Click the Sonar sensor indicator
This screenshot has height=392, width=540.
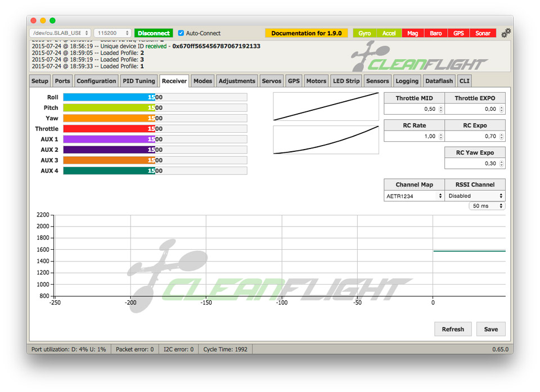483,33
